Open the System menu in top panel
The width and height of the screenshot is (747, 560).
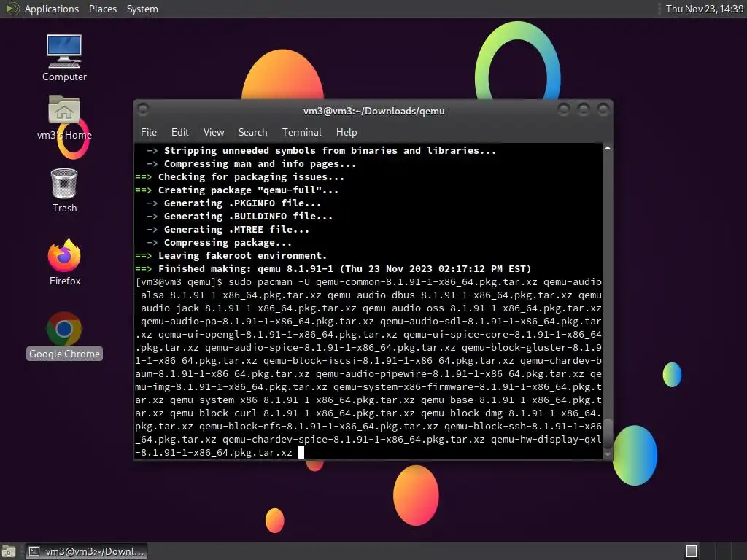click(142, 9)
